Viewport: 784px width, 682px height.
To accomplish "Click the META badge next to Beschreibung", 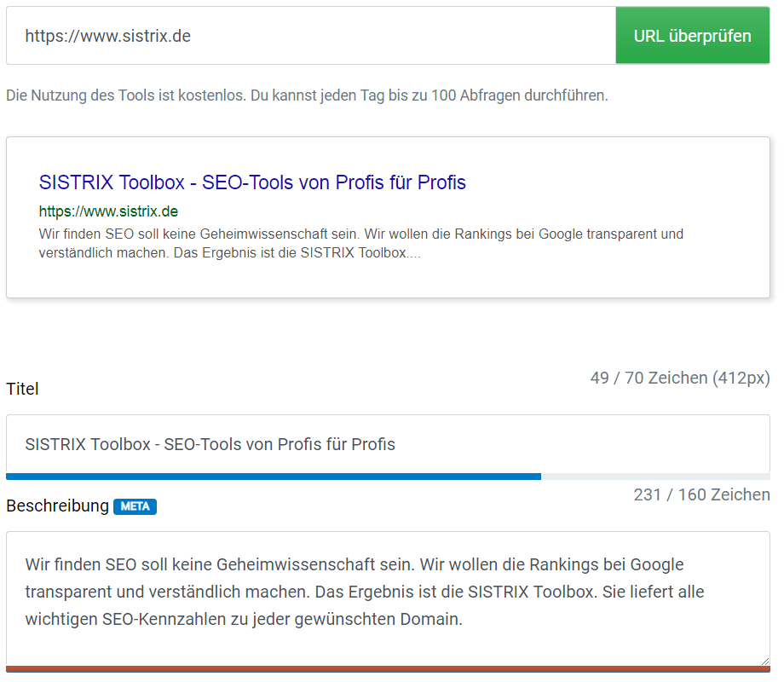I will pos(135,506).
